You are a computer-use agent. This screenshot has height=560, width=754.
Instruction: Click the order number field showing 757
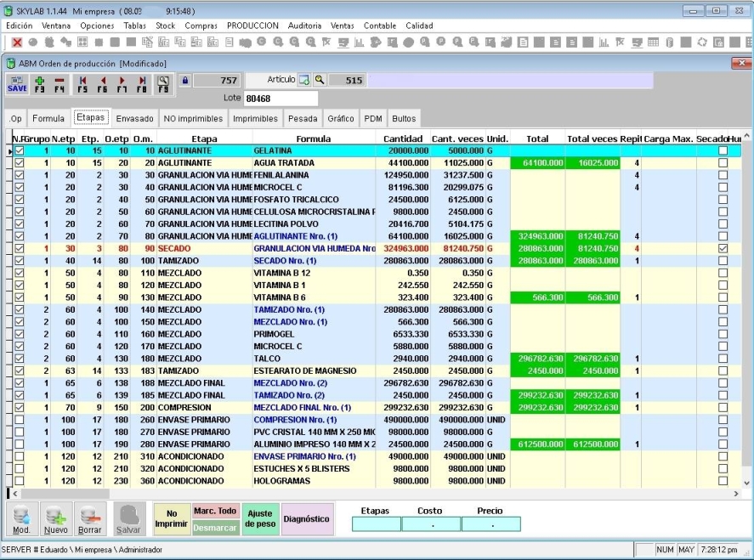point(217,80)
